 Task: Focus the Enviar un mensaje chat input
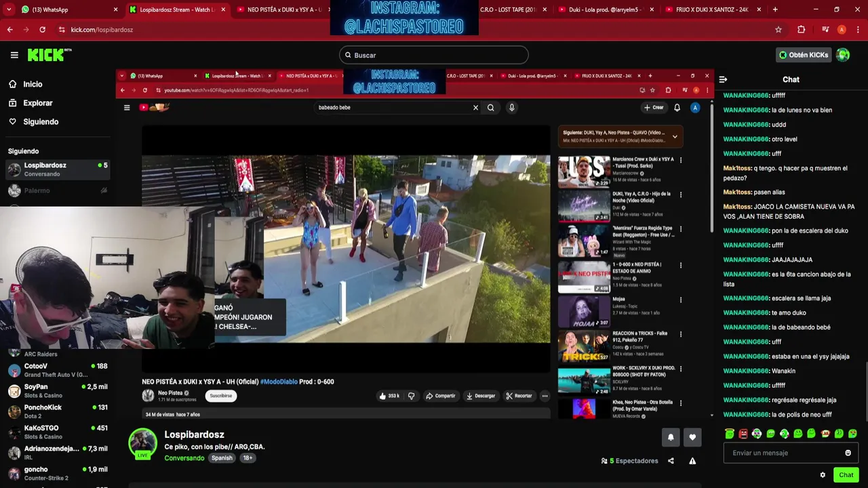(791, 453)
